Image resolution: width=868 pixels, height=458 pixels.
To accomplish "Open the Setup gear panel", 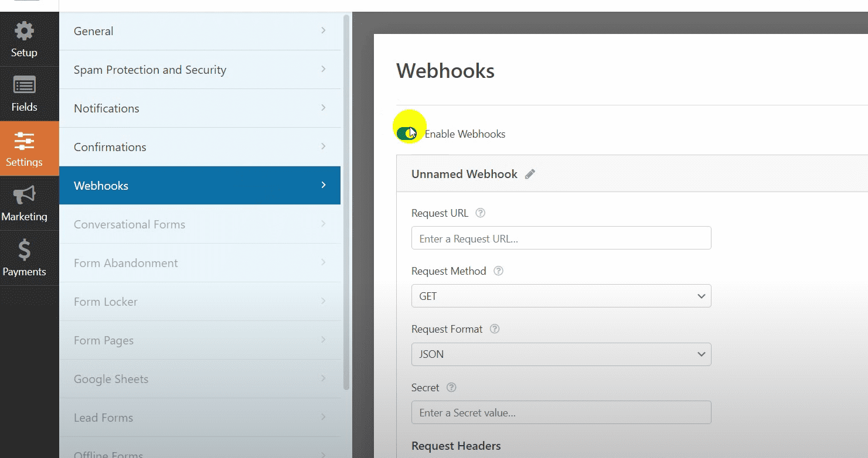I will 24,39.
